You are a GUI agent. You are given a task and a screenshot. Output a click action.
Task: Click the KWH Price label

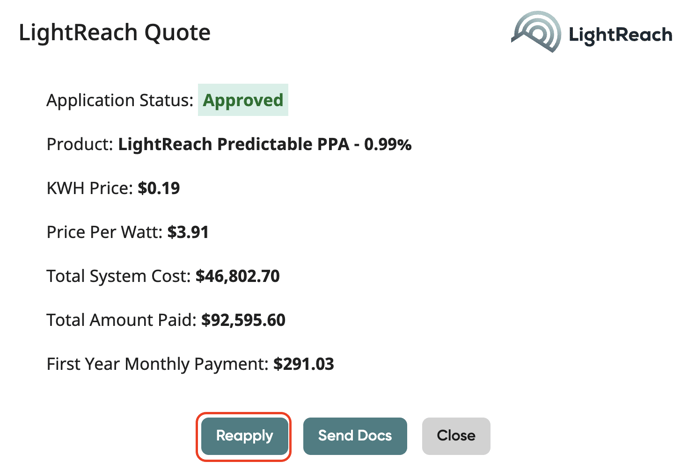(x=90, y=188)
